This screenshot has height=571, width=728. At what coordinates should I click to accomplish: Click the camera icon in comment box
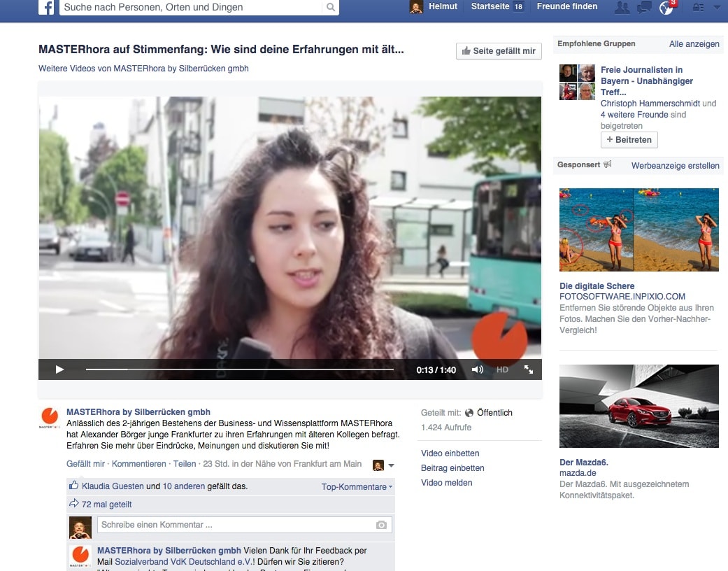pyautogui.click(x=381, y=525)
